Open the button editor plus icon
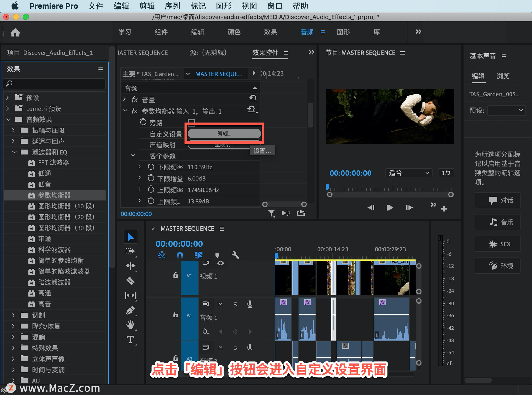 pos(444,208)
